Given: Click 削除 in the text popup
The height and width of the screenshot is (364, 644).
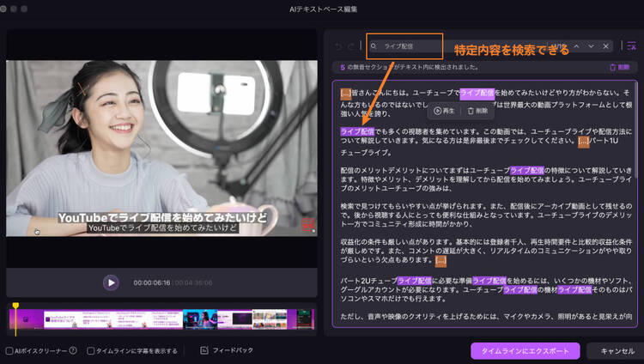Looking at the screenshot, I should 477,111.
